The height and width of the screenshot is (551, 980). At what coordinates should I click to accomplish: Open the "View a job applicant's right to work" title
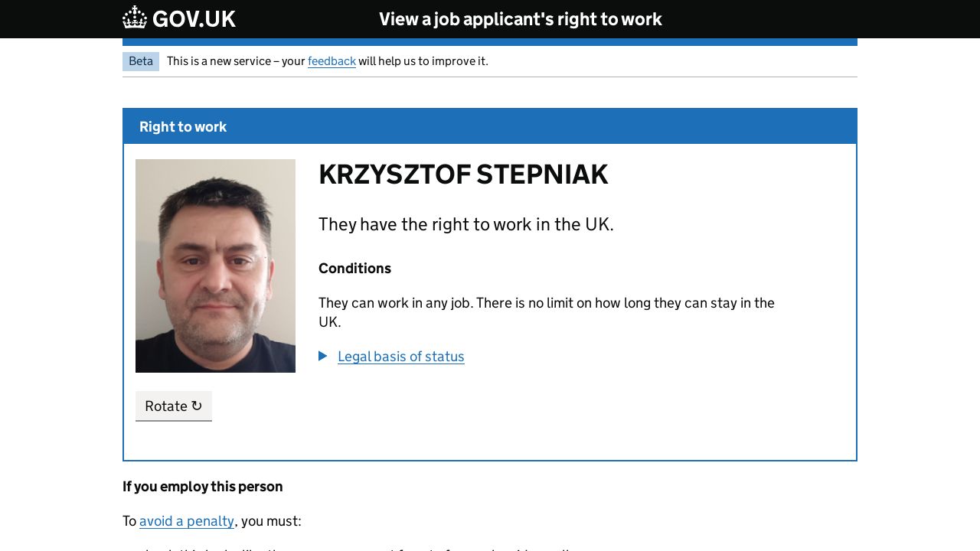(x=520, y=19)
